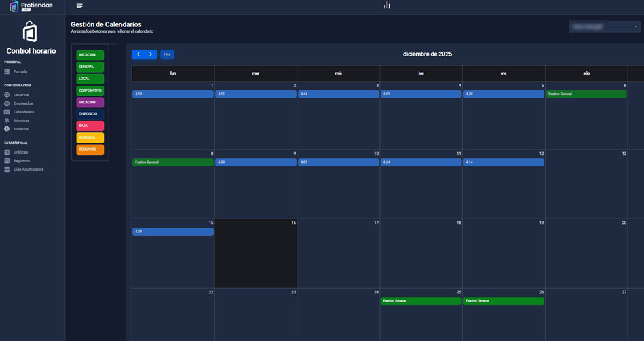The image size is (644, 341).
Task: Click day number 18 in the calendar
Action: (459, 223)
